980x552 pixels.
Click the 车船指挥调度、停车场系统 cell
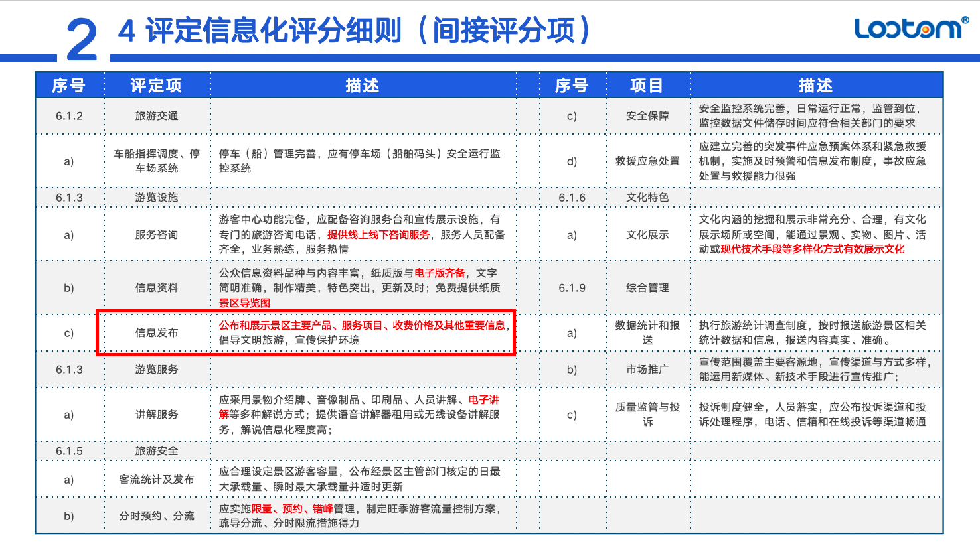[157, 161]
